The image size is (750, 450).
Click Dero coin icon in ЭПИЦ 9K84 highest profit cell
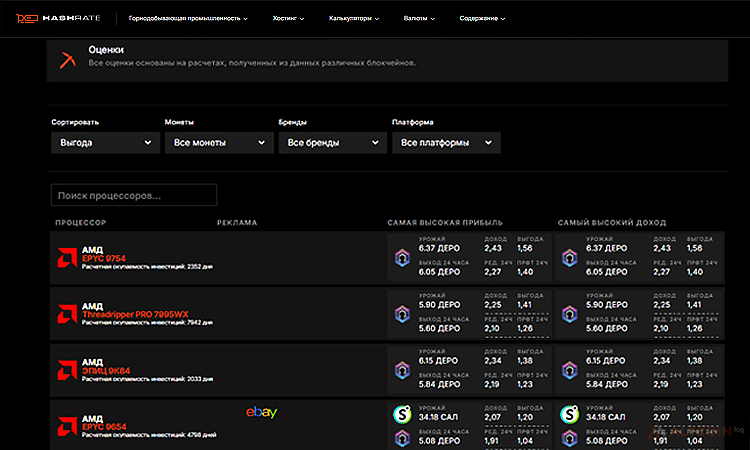402,370
